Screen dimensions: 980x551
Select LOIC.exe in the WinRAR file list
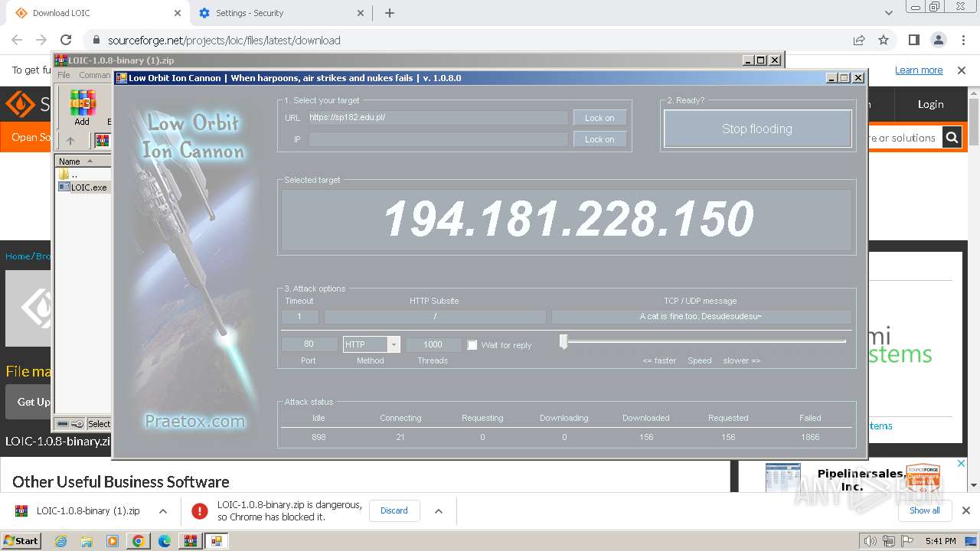pos(83,187)
